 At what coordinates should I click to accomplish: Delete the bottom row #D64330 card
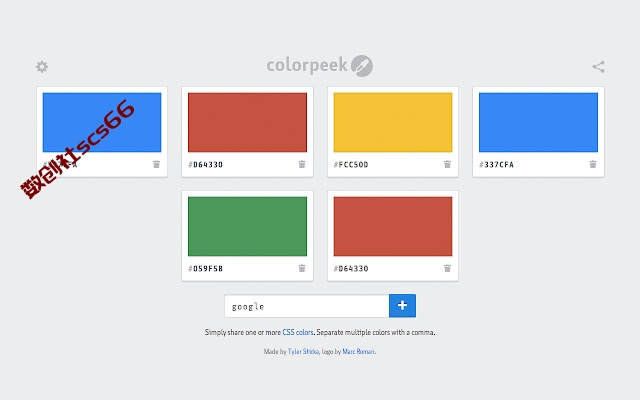[447, 268]
